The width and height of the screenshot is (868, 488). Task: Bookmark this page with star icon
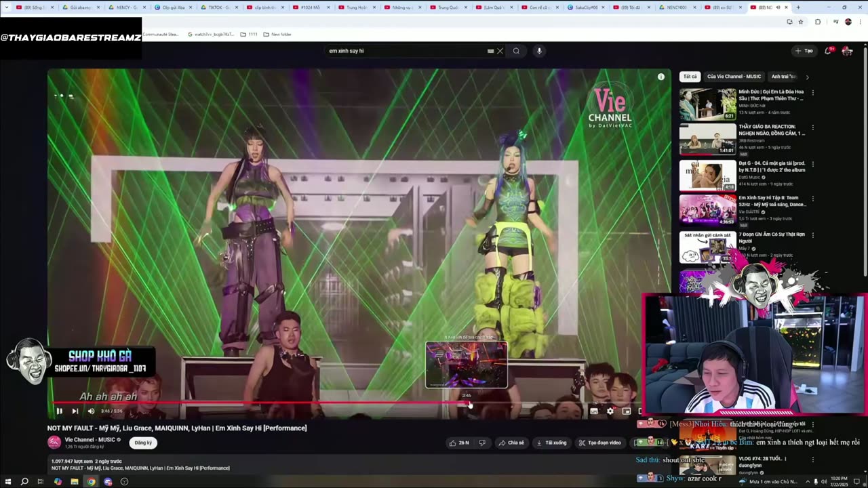[801, 22]
